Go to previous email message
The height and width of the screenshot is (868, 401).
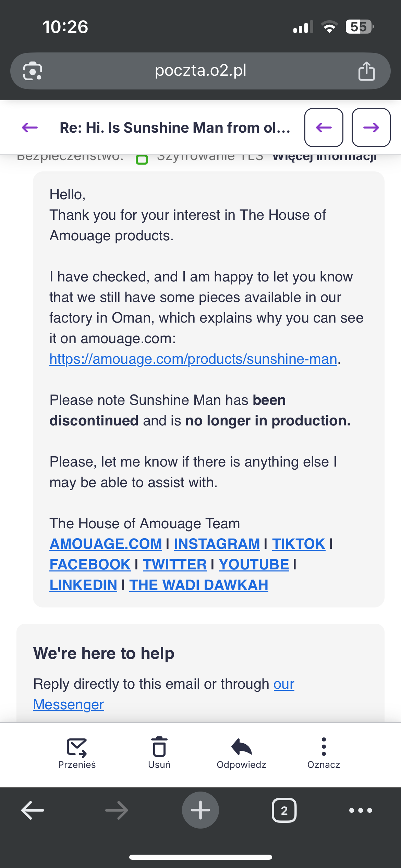click(324, 128)
